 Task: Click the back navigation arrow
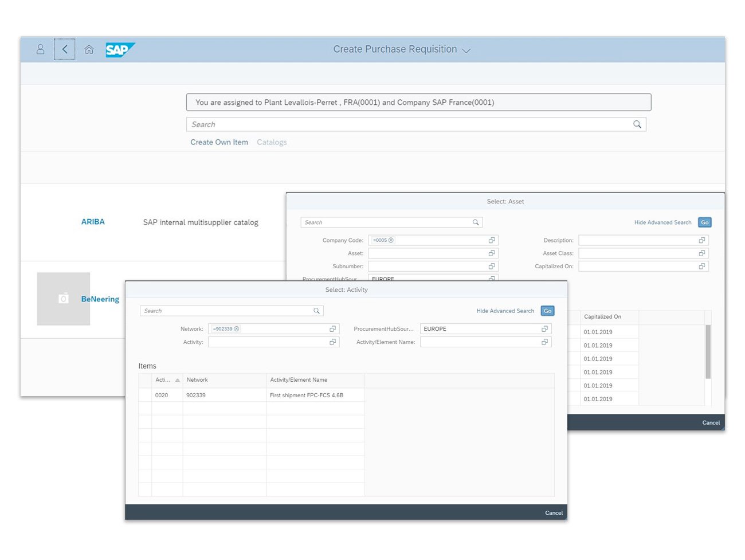click(x=64, y=49)
